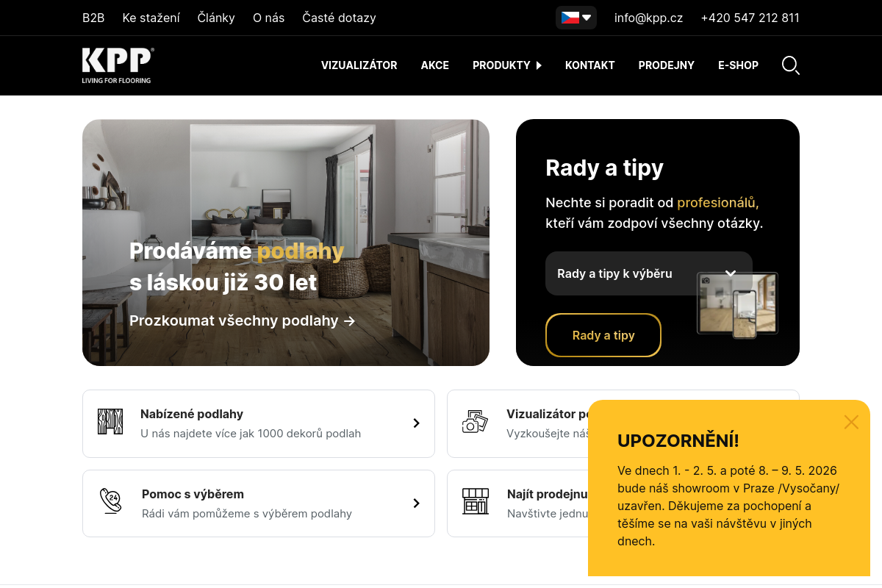This screenshot has width=882, height=588.
Task: Expand the Produkty menu arrow
Action: click(x=539, y=65)
